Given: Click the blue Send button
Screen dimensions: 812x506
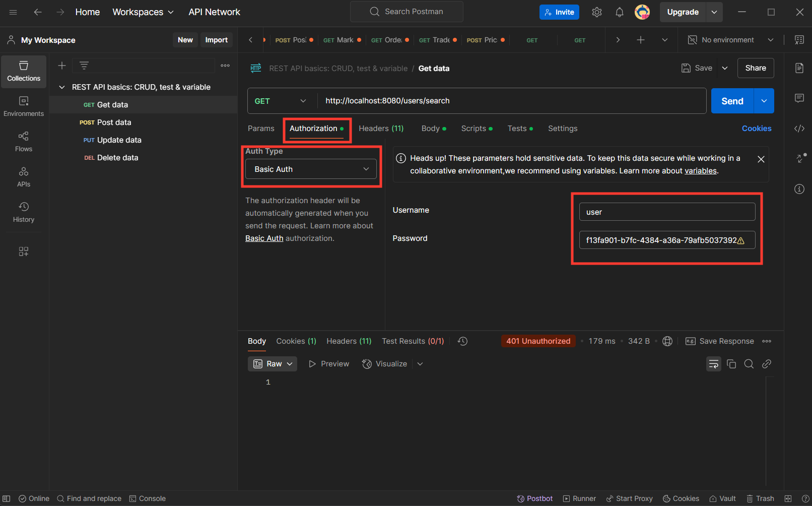Looking at the screenshot, I should pyautogui.click(x=732, y=101).
